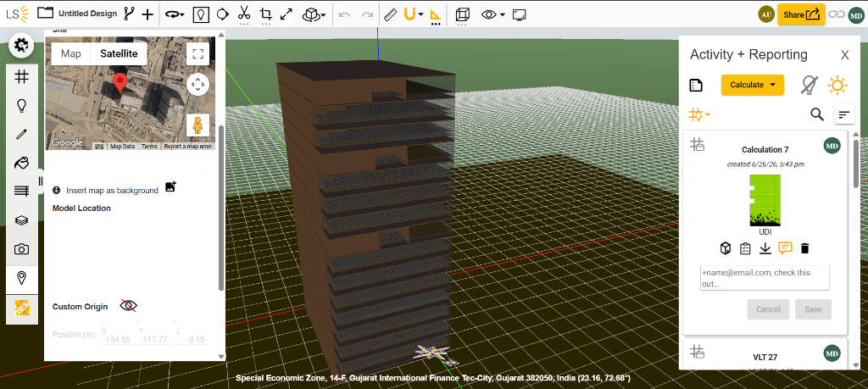Viewport: 868px width, 389px height.
Task: Open the AU user avatar
Action: (766, 14)
